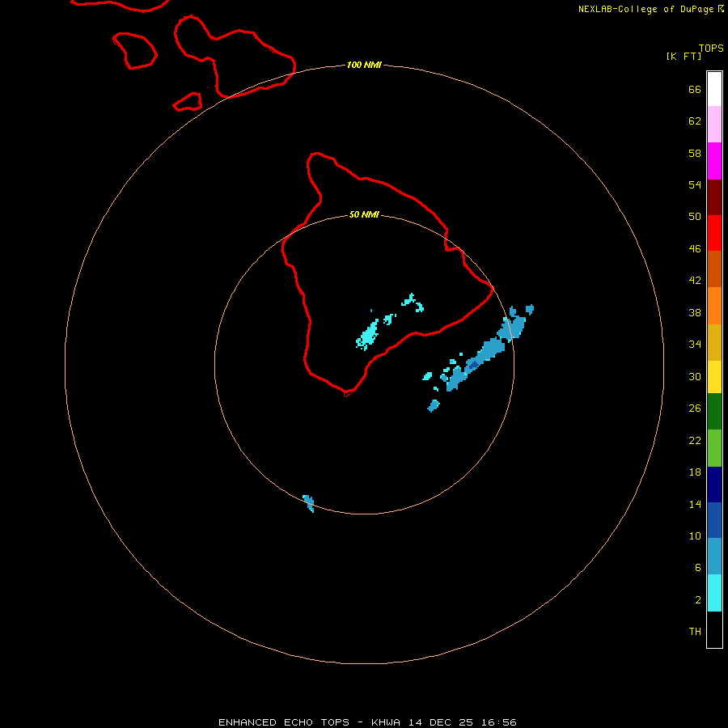Click the white 66 kft legend swatch
Viewport: 728px width, 728px height.
tap(714, 89)
